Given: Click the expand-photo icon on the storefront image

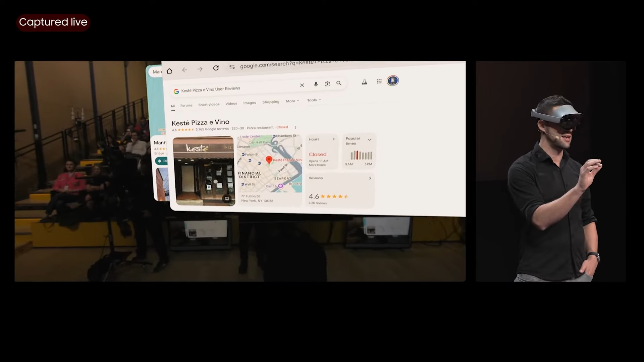Looking at the screenshot, I should click(227, 199).
